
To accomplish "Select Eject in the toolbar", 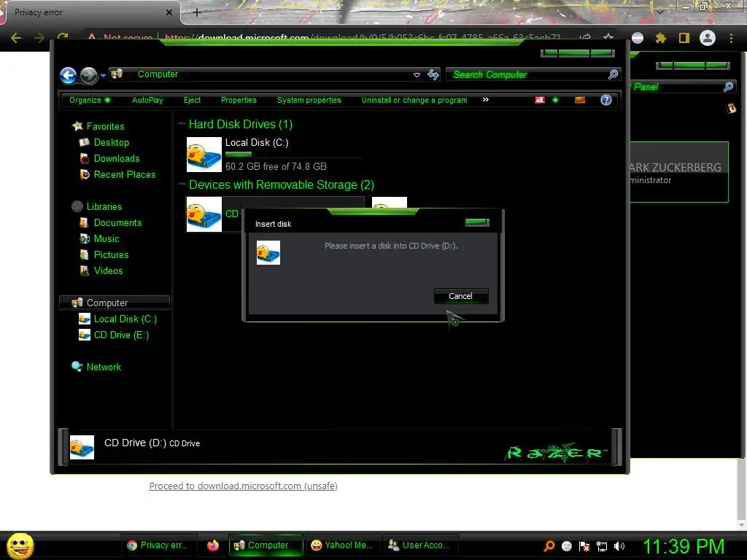I will [192, 100].
